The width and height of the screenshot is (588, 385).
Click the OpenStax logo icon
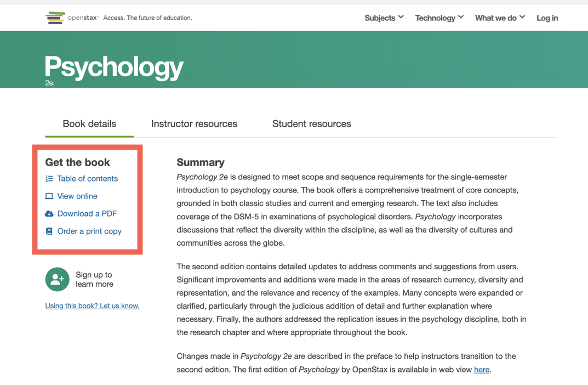tap(55, 17)
